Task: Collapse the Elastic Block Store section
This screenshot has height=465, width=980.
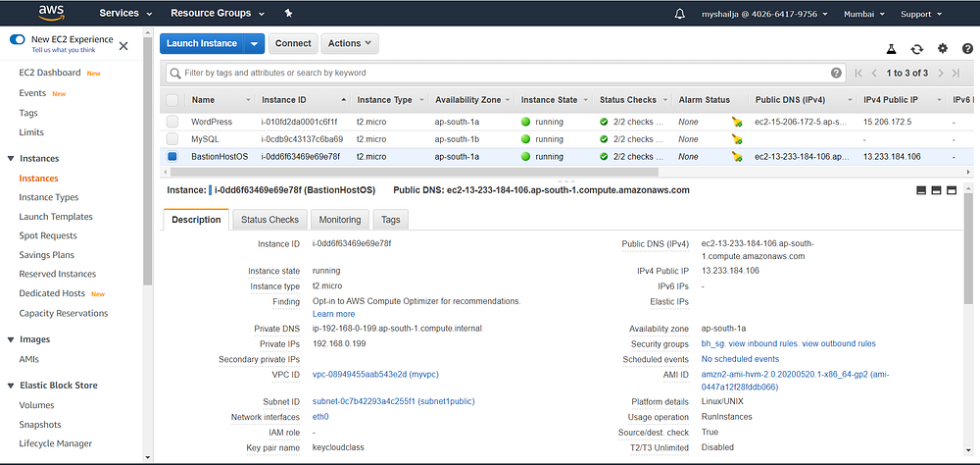Action: [11, 386]
